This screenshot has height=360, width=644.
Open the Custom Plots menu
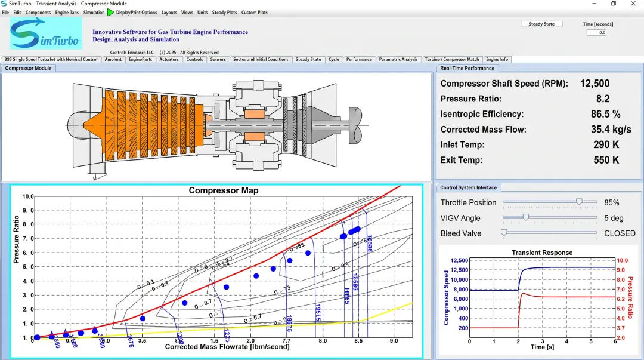click(x=254, y=13)
